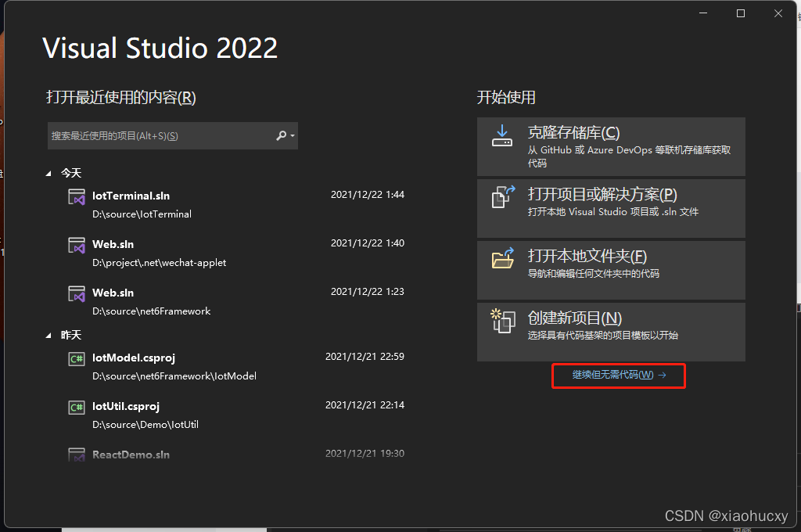The width and height of the screenshot is (801, 532).
Task: Click the IotTerminal.sln solution icon
Action: [x=77, y=196]
